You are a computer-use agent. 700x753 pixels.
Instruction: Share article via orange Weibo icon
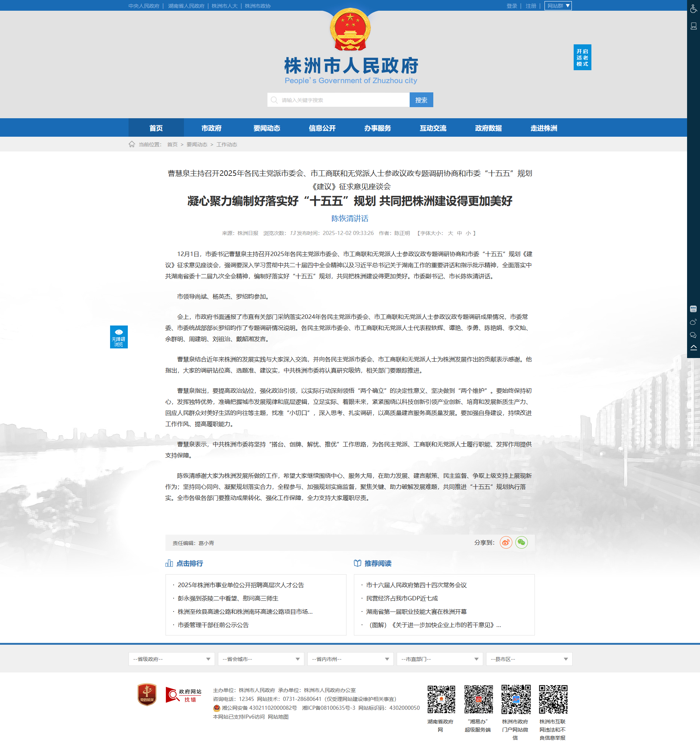[506, 542]
